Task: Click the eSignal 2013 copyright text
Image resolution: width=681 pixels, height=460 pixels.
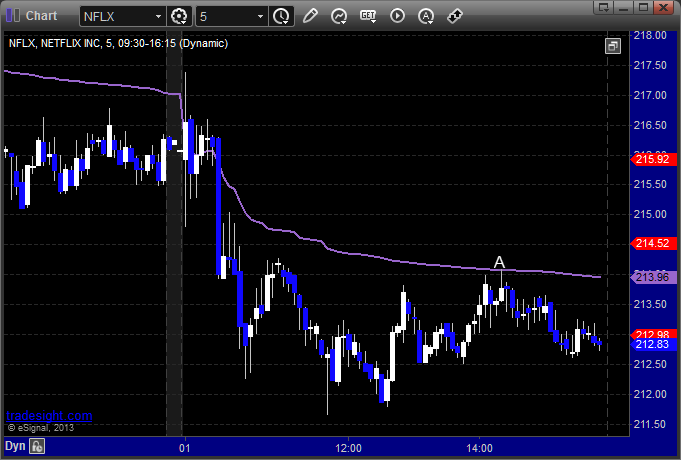Action: coord(41,428)
